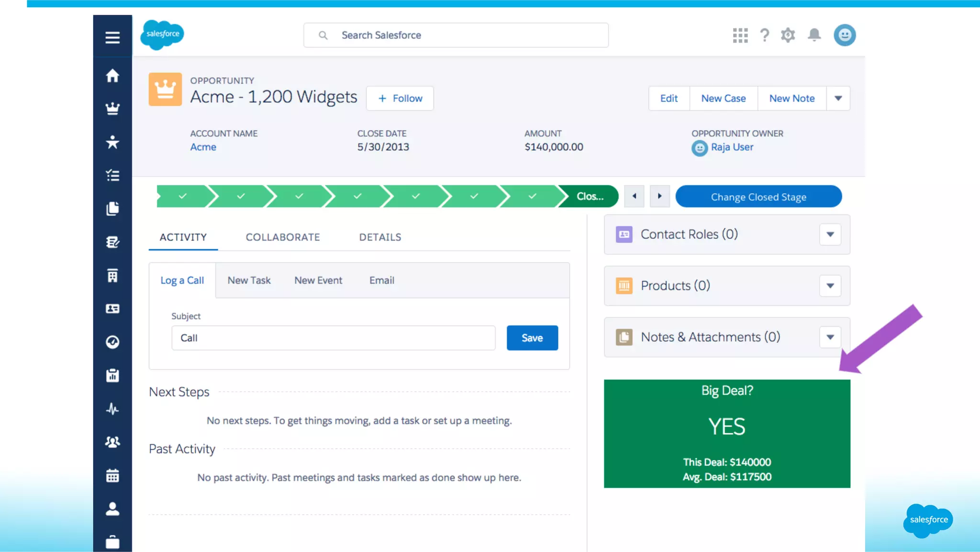
Task: Open the App Launcher grid icon
Action: (x=740, y=35)
